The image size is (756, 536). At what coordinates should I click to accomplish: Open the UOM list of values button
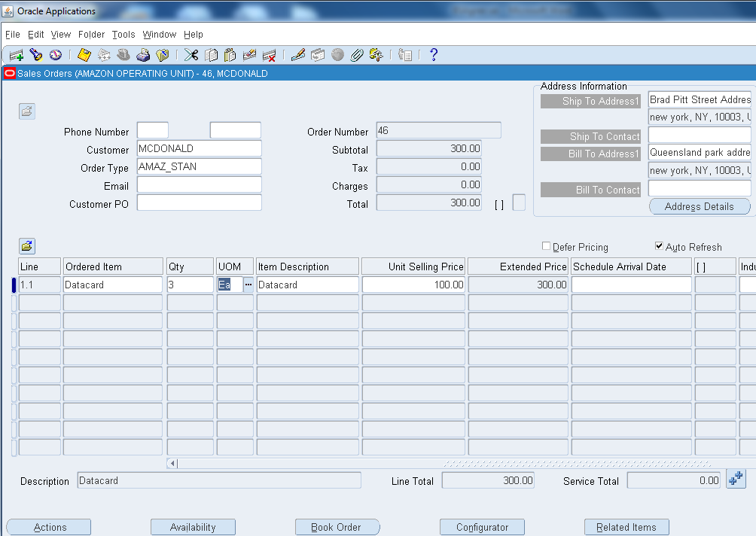248,285
